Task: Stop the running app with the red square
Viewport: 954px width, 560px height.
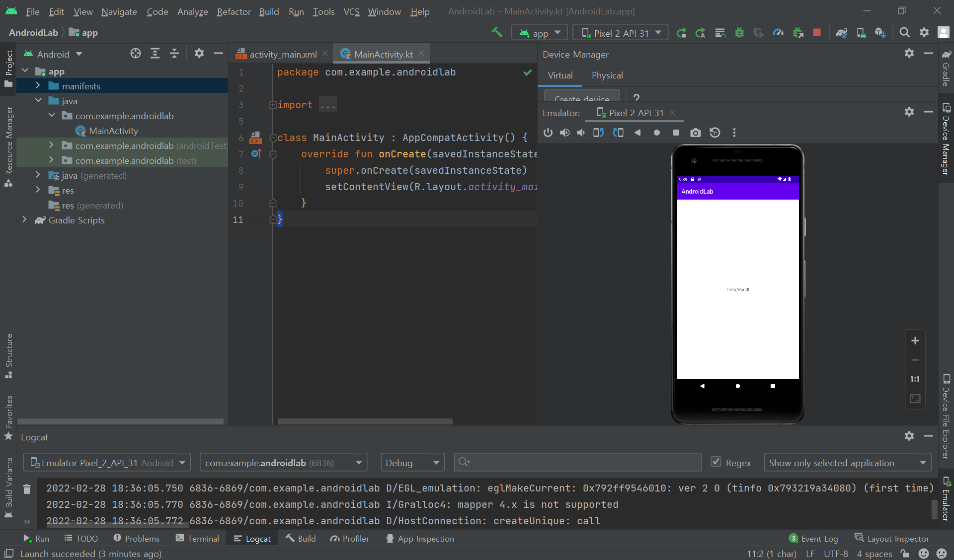Action: click(817, 33)
